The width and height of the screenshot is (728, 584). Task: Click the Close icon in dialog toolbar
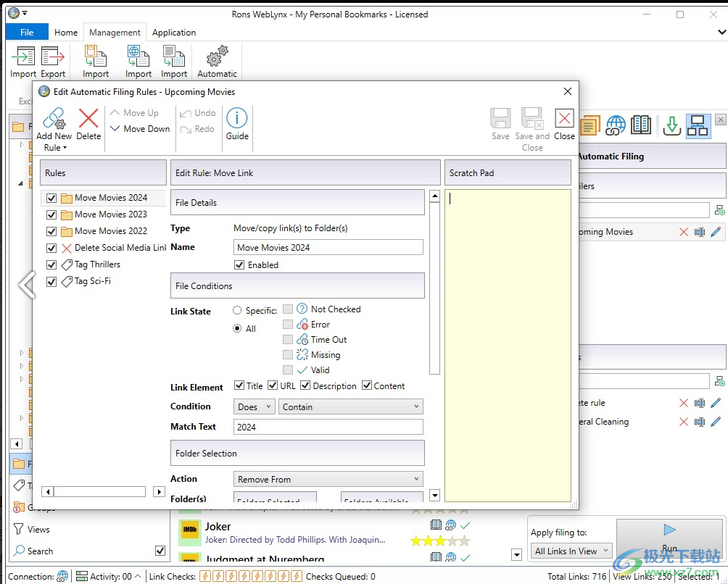point(564,119)
